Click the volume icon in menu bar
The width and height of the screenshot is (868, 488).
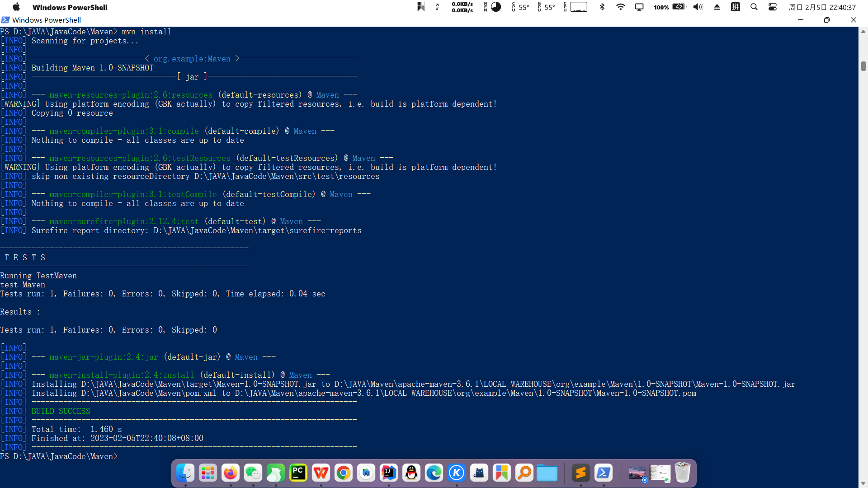point(698,7)
